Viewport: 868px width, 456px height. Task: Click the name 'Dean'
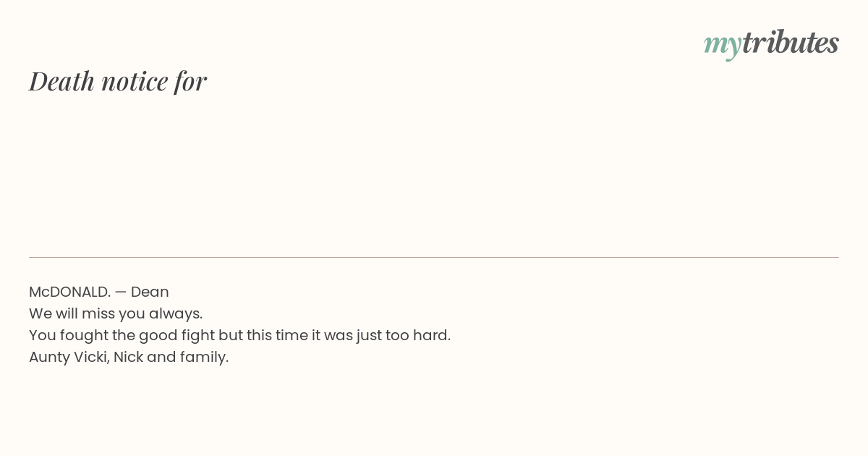click(x=150, y=292)
